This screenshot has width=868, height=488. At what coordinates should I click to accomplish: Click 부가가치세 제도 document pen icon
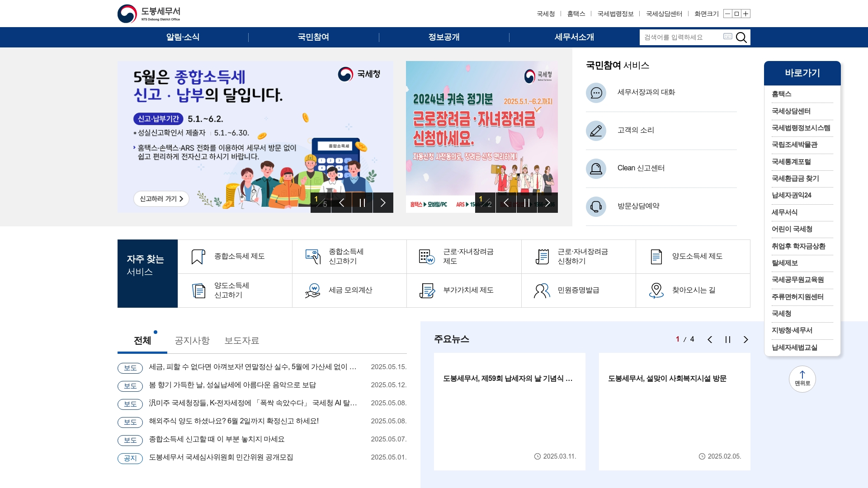click(427, 291)
